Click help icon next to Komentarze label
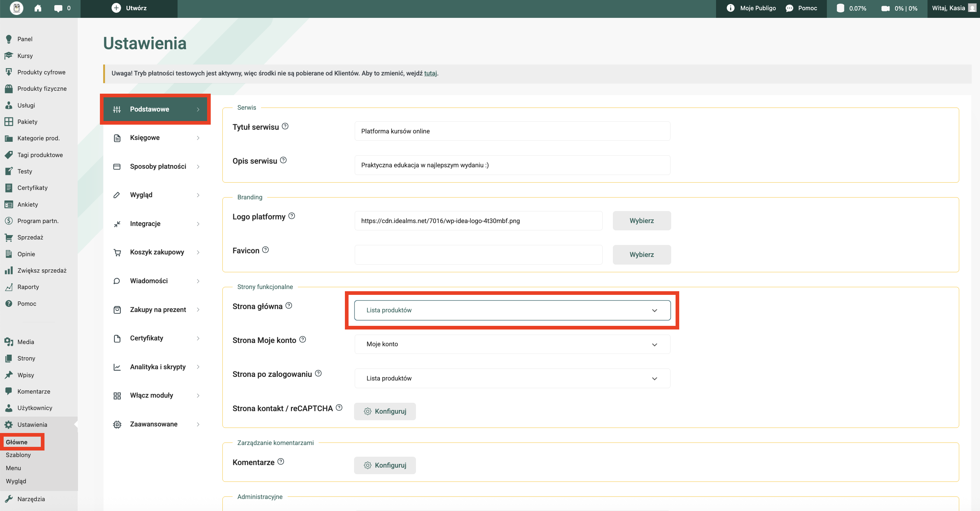This screenshot has width=980, height=511. 281,461
